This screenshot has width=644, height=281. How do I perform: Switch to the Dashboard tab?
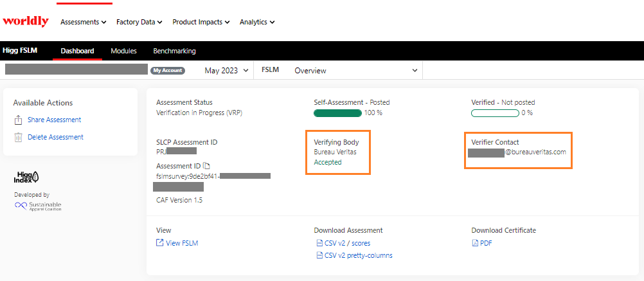pyautogui.click(x=77, y=51)
